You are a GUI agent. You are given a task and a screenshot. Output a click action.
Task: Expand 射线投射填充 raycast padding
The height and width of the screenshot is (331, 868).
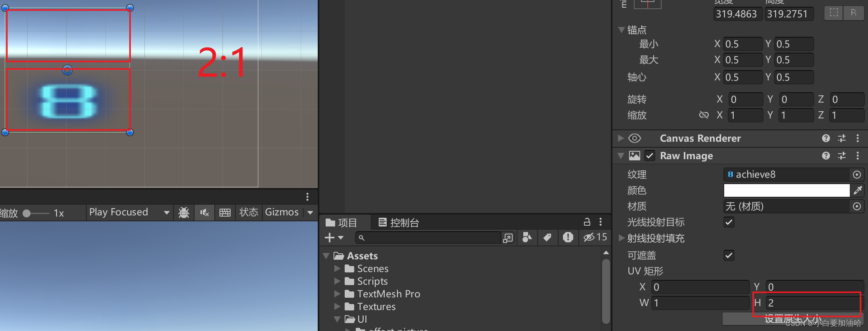(x=621, y=238)
